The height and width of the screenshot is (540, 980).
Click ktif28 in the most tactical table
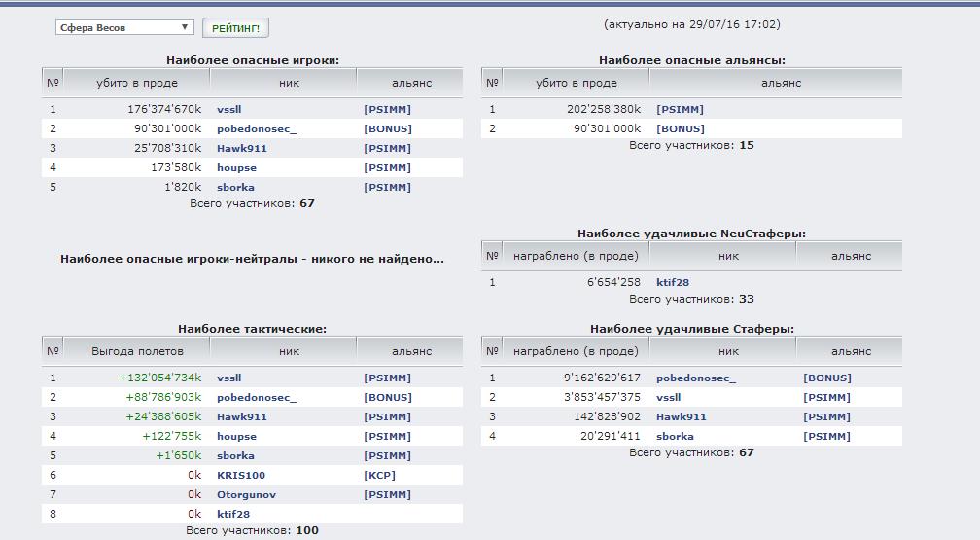(232, 515)
